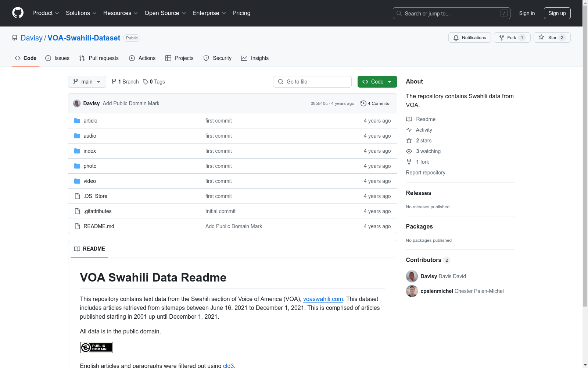Expand the Enterprise menu
The height and width of the screenshot is (368, 588).
209,13
